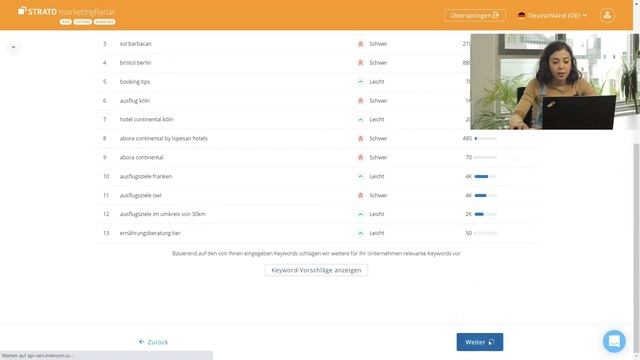
Task: Click difficulty icon for booking tips
Action: click(x=360, y=82)
